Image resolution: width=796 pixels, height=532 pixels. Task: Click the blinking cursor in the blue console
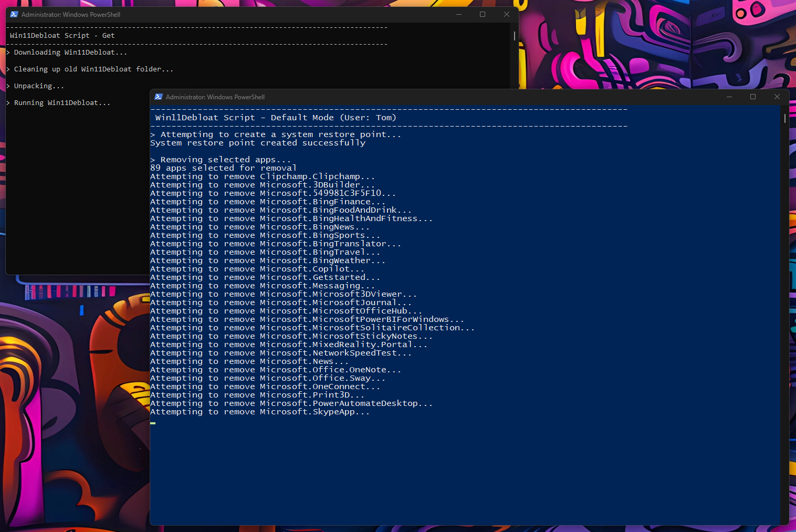click(x=153, y=423)
